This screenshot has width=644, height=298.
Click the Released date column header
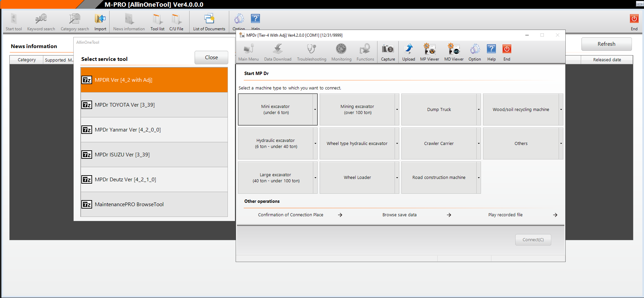pyautogui.click(x=607, y=60)
